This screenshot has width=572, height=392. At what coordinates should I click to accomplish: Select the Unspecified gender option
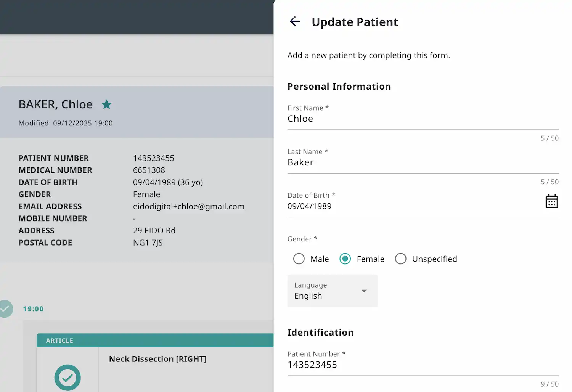pyautogui.click(x=401, y=259)
